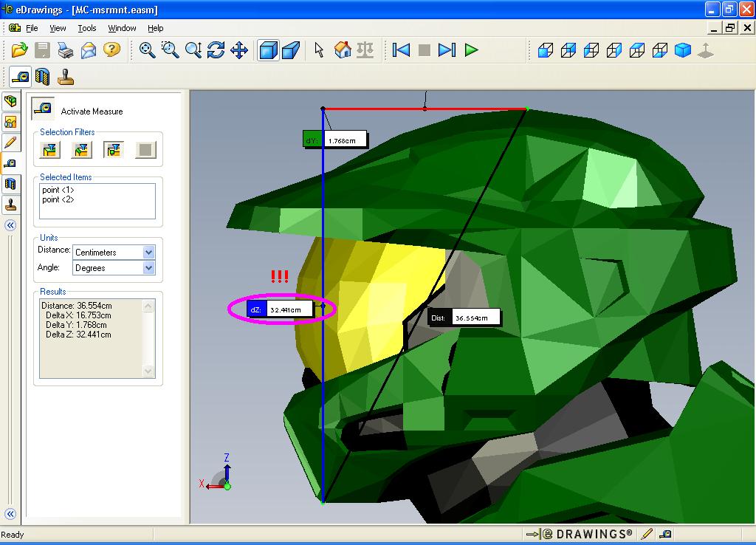
Task: Switch to the solid blue Isometric cube view
Action: [x=683, y=50]
